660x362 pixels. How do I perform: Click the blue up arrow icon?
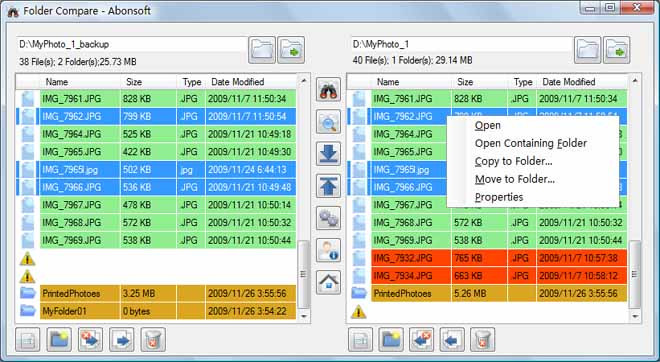328,186
